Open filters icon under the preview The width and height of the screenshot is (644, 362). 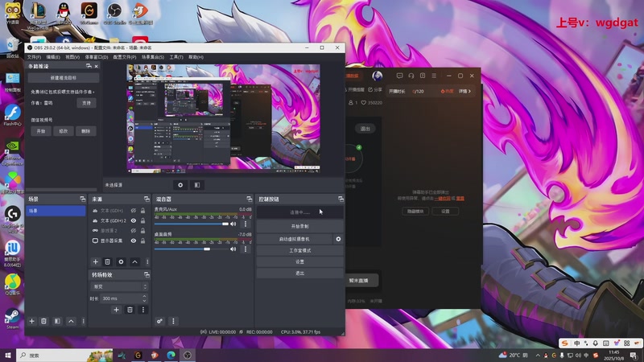197,185
